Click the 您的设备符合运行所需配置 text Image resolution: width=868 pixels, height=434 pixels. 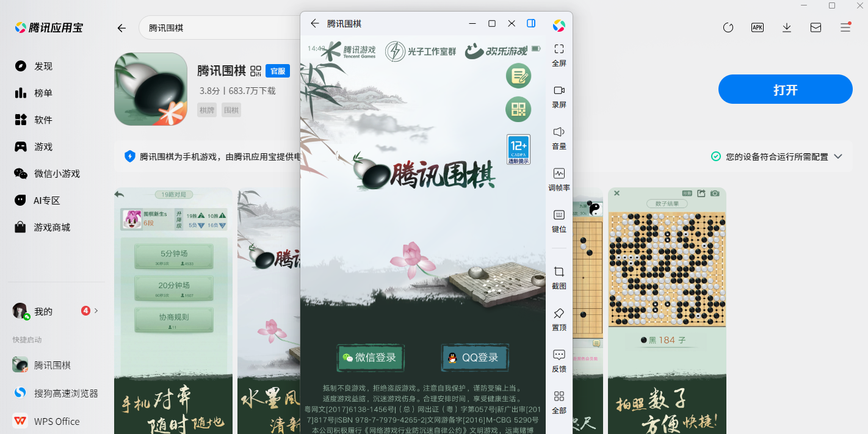pos(777,157)
